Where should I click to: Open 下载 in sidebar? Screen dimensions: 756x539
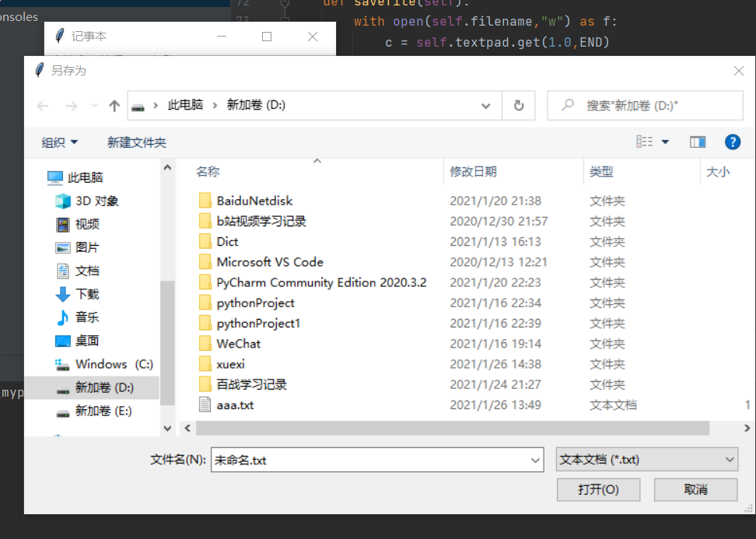pyautogui.click(x=78, y=294)
